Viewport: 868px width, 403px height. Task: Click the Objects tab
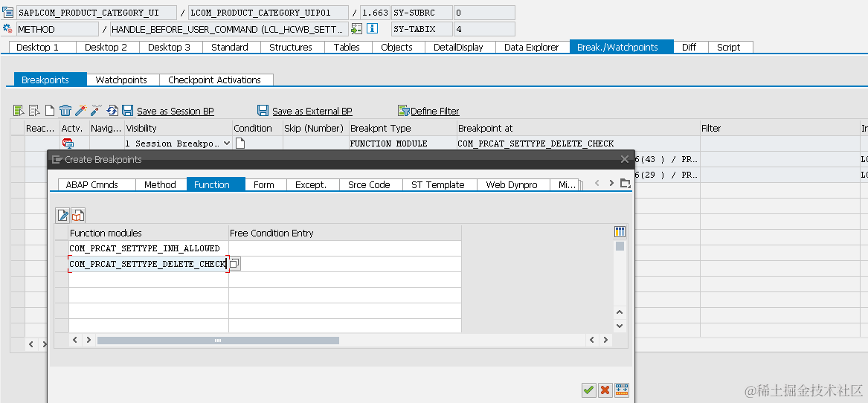[x=397, y=47]
